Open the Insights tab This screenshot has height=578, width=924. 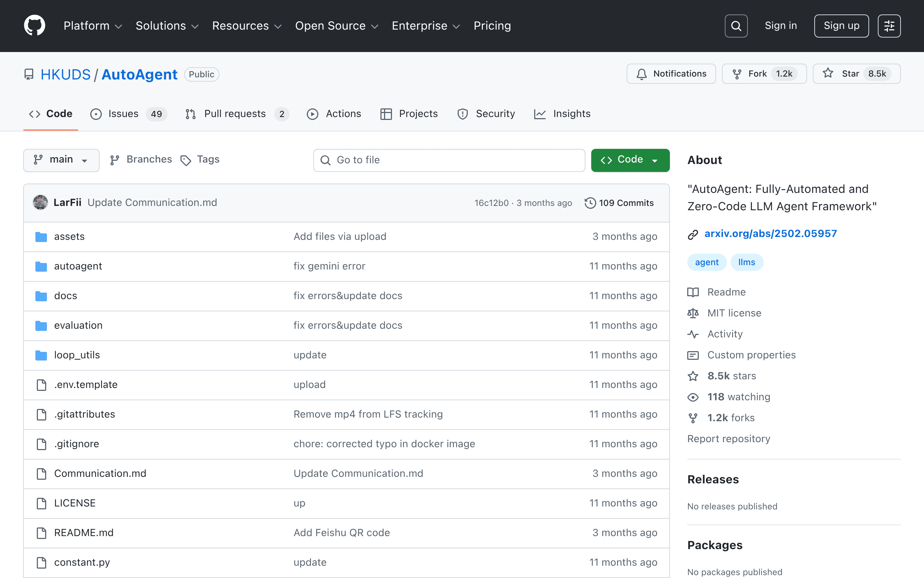pyautogui.click(x=562, y=114)
